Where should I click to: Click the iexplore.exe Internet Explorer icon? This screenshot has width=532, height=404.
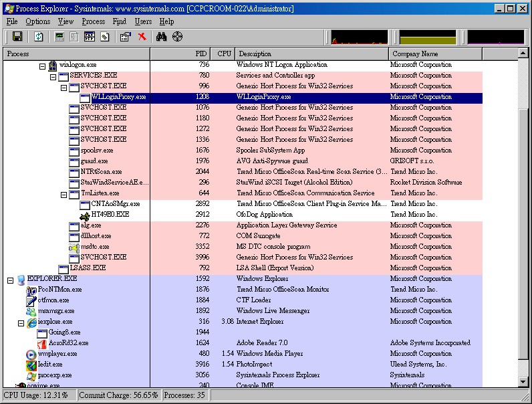coord(31,322)
